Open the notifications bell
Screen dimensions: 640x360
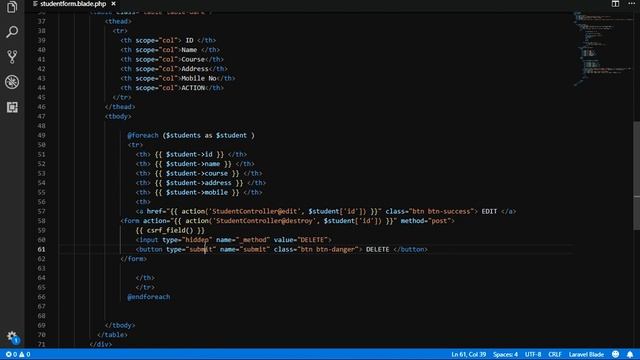pyautogui.click(x=630, y=354)
